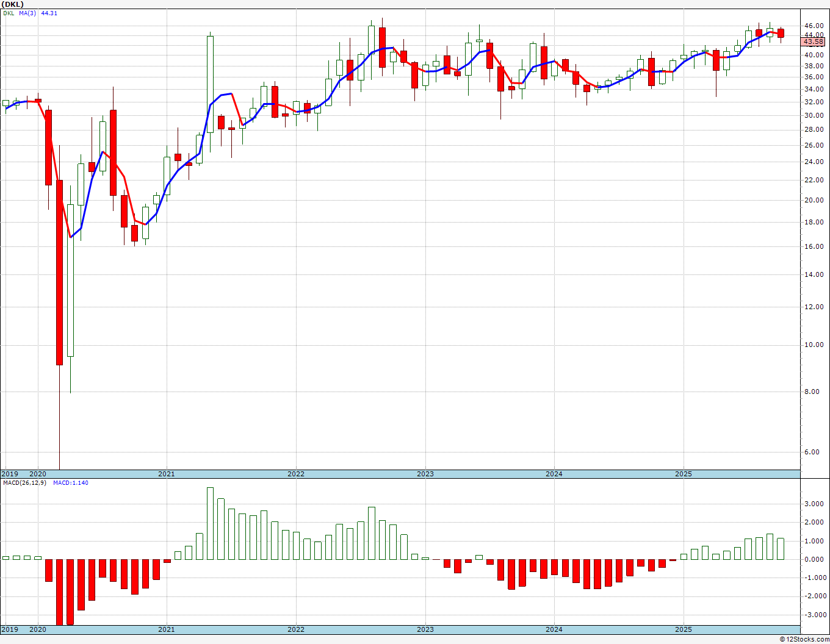
Task: Click 2019 on the MACD panel time axis
Action: pos(9,629)
